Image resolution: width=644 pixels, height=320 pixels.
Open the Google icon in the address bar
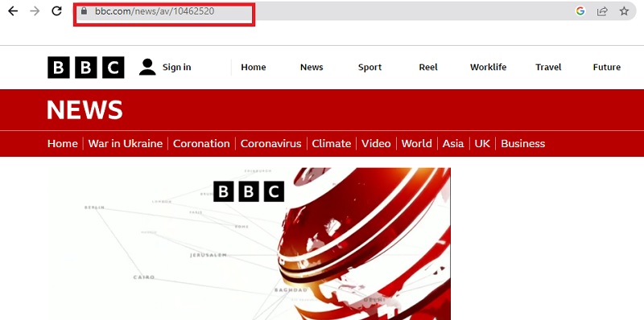pos(580,11)
